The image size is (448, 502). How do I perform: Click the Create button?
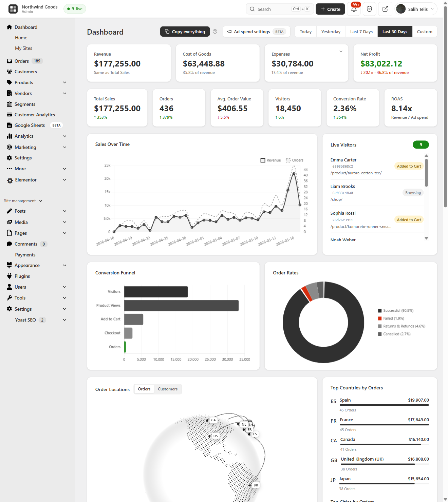coord(330,9)
